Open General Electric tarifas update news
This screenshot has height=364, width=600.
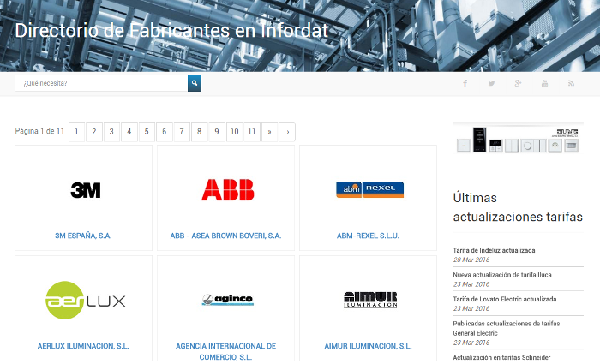click(507, 328)
